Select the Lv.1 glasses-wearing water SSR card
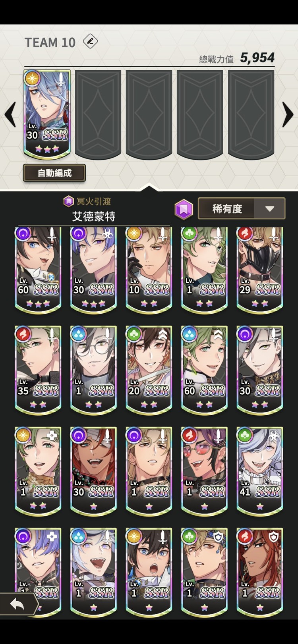Viewport: 298px width, 644px height. 93,370
